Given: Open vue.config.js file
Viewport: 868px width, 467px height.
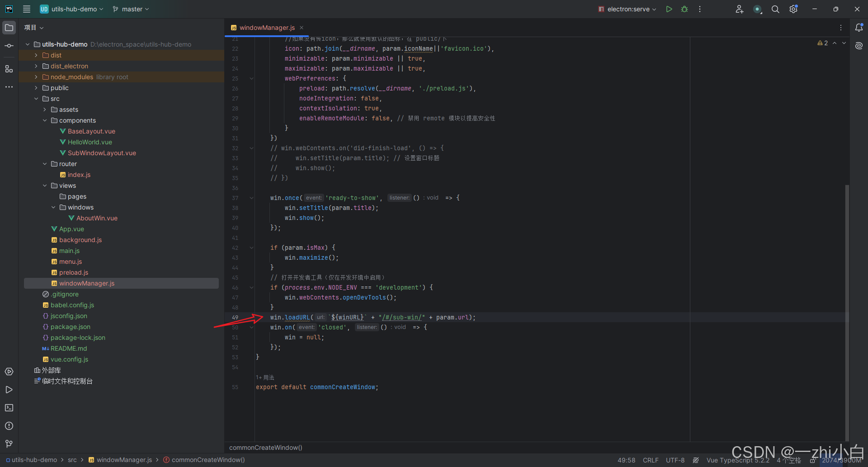Looking at the screenshot, I should (69, 359).
